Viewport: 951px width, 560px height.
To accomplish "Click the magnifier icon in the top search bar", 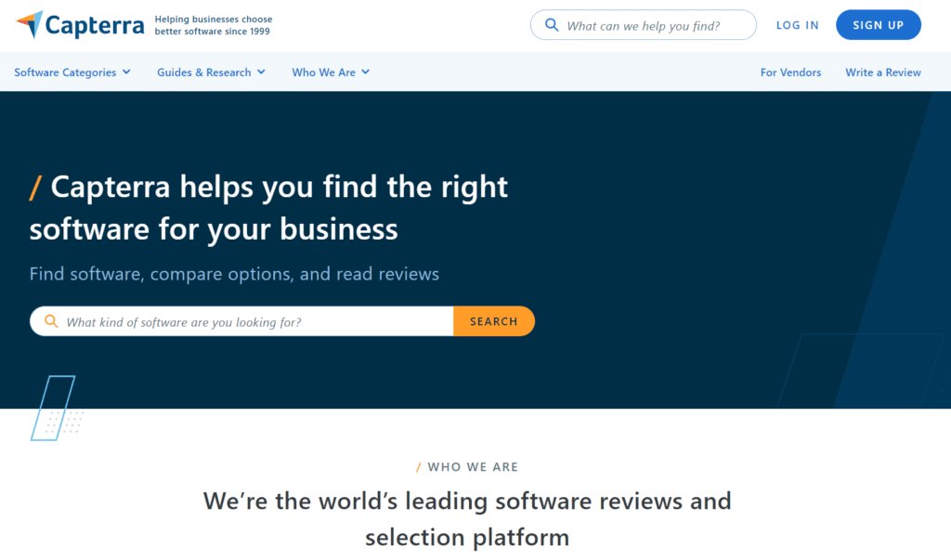I will [x=552, y=25].
